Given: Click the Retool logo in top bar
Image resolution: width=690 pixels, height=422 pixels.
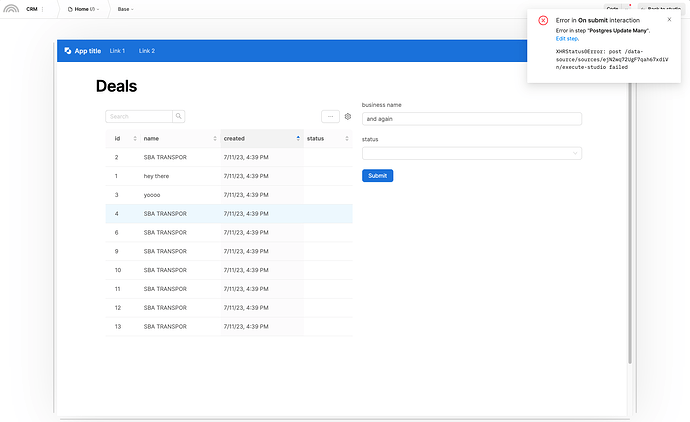Looking at the screenshot, I should [11, 8].
